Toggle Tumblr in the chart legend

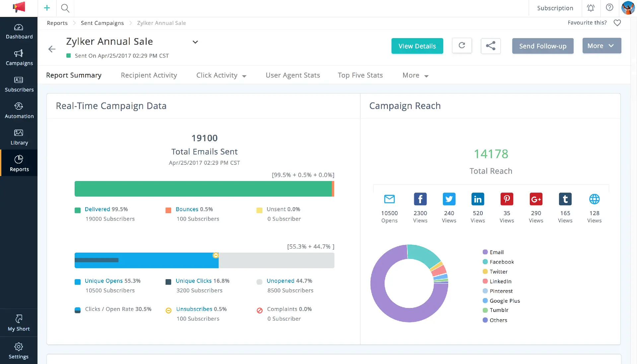[x=495, y=310]
